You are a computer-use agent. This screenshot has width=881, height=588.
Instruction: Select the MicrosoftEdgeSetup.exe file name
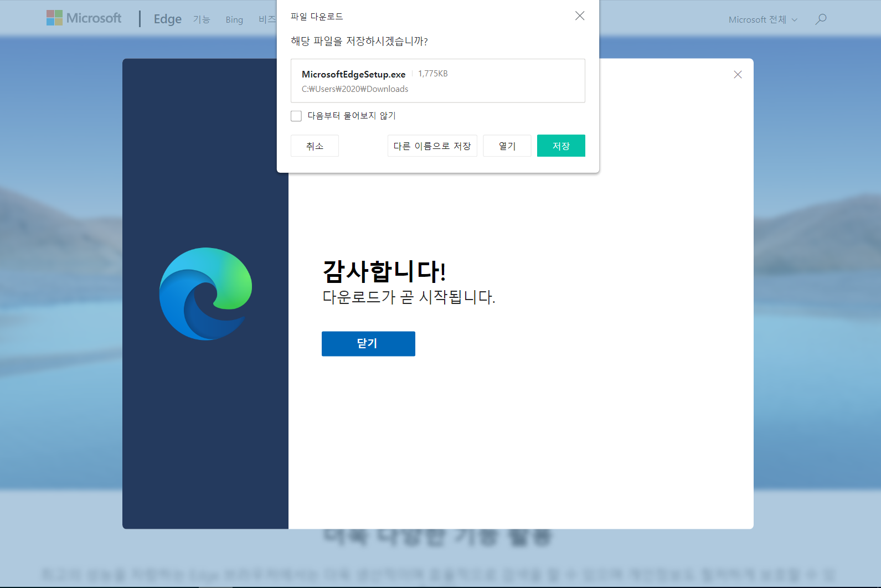pos(354,74)
